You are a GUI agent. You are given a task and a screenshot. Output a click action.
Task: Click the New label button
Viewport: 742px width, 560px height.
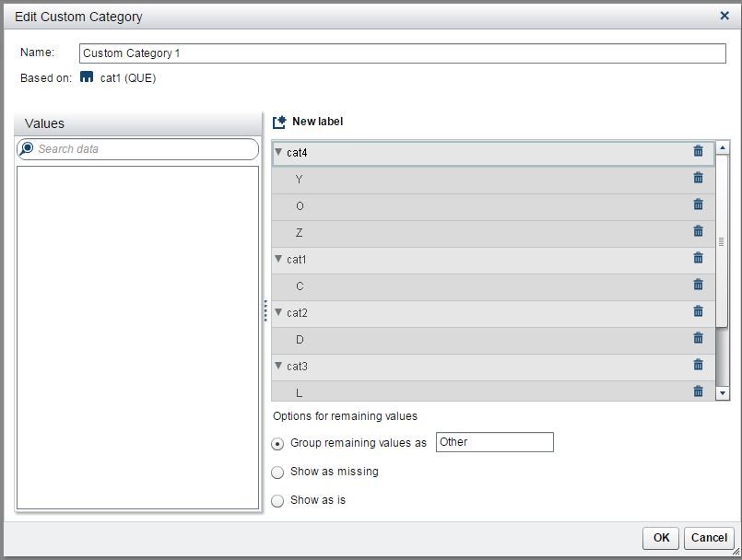(x=308, y=122)
